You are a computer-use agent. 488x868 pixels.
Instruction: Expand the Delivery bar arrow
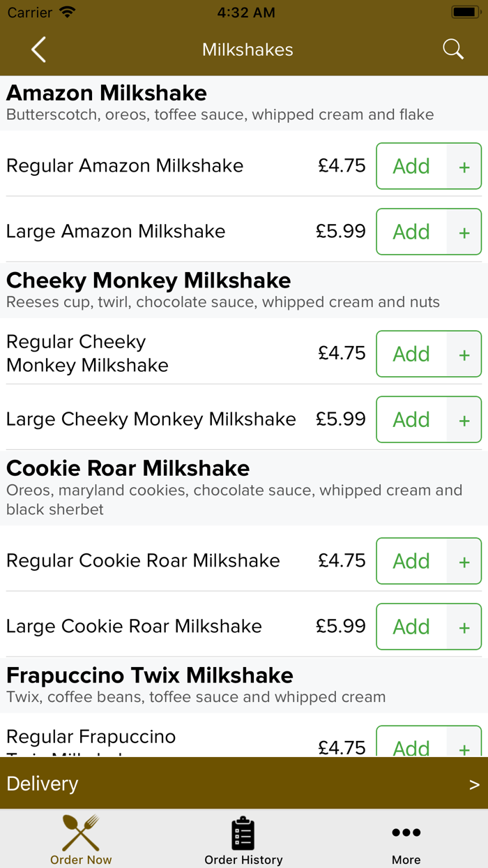pos(474,784)
